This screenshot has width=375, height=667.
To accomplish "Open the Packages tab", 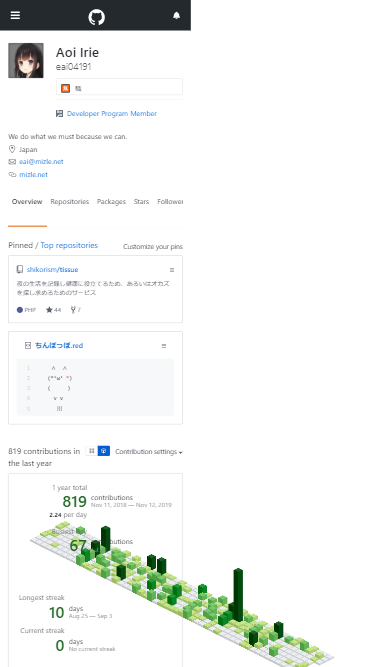I will coord(111,202).
